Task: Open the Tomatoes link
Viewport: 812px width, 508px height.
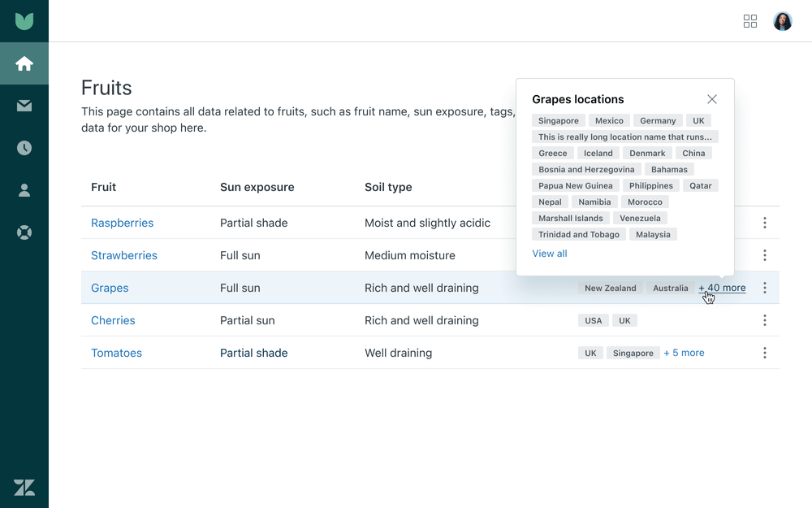Action: [x=116, y=353]
